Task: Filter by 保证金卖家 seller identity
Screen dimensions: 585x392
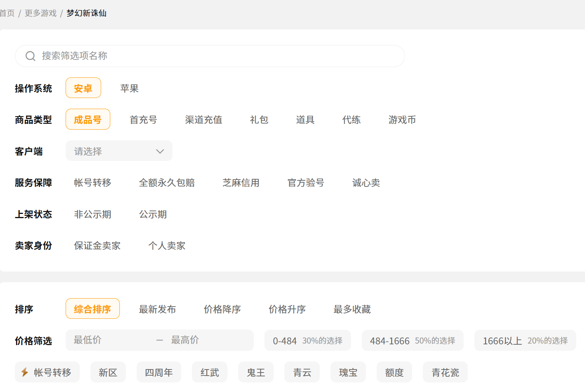Action: coord(97,246)
